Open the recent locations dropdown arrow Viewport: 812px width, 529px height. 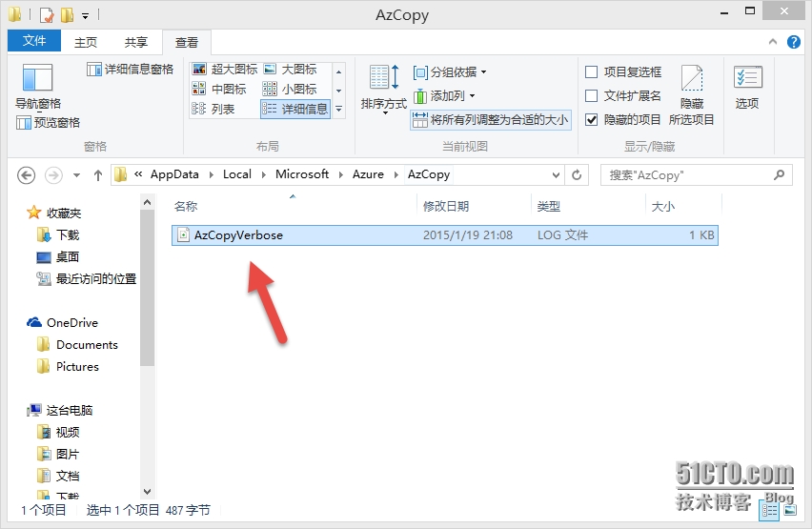(x=76, y=175)
